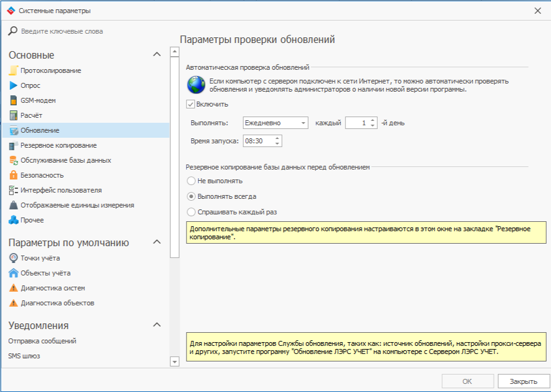
Task: Select the Не выполнять radio button
Action: (191, 181)
